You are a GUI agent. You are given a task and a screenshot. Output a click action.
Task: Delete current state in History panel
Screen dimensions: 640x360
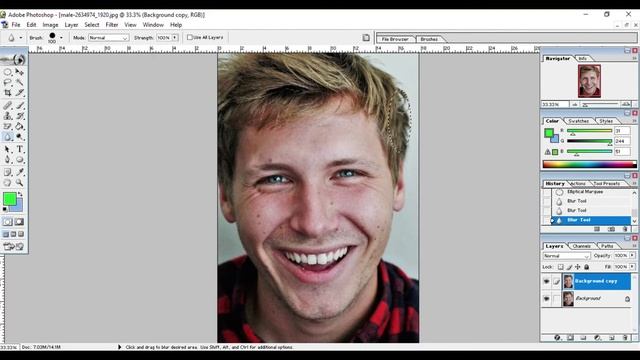(625, 229)
